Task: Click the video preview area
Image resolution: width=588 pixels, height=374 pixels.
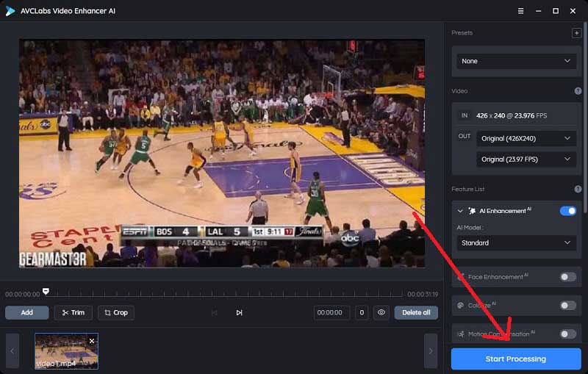Action: click(x=222, y=154)
